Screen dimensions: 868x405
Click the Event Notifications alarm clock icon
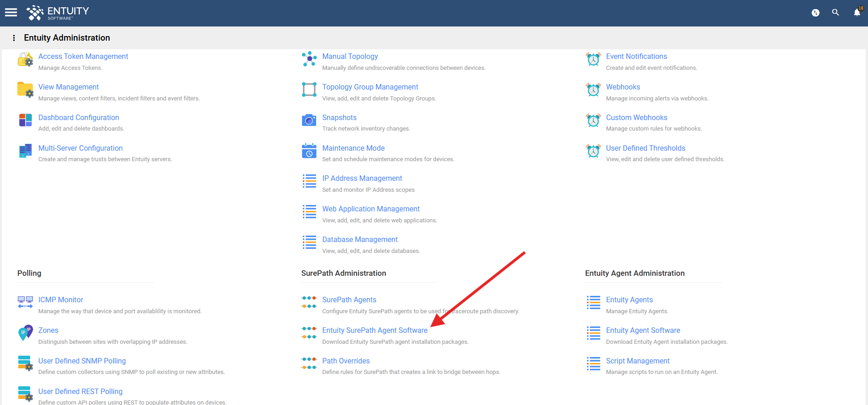(x=593, y=59)
